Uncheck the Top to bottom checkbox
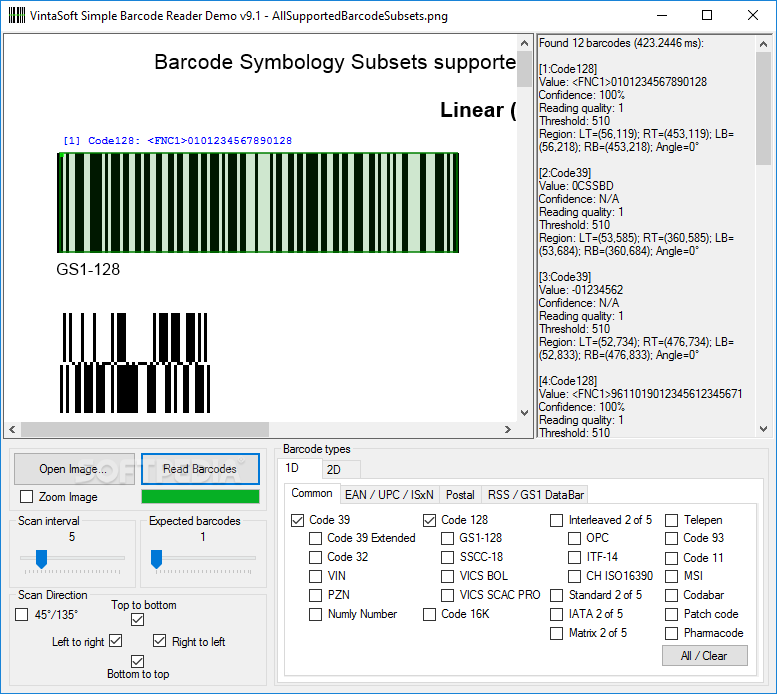 [137, 619]
